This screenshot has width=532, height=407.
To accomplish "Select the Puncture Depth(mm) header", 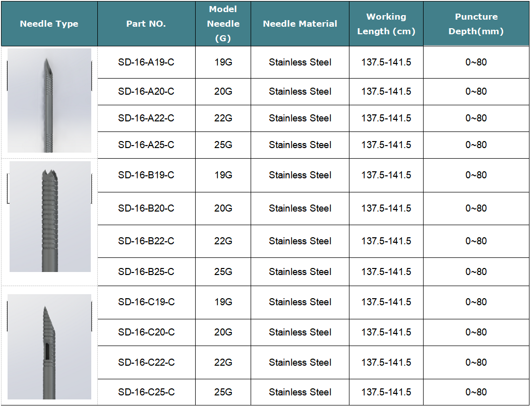I will coord(476,24).
